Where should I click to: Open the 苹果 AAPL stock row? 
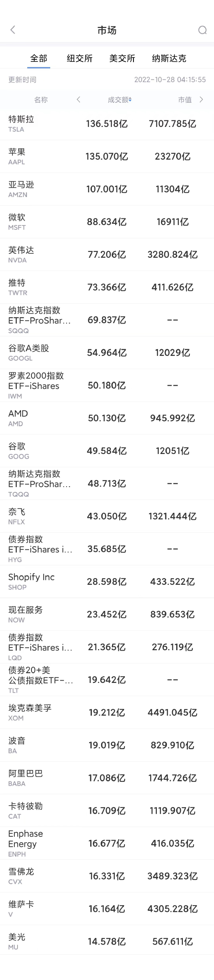[107, 157]
